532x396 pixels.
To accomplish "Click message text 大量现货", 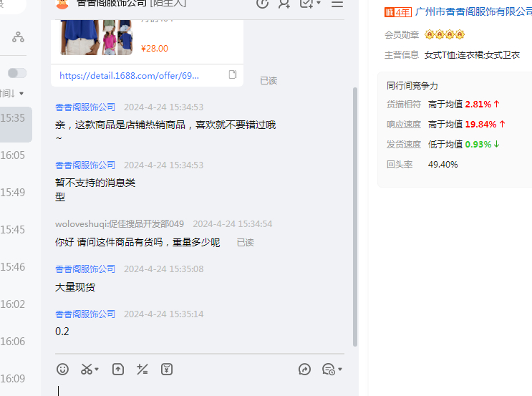I will pyautogui.click(x=75, y=287).
